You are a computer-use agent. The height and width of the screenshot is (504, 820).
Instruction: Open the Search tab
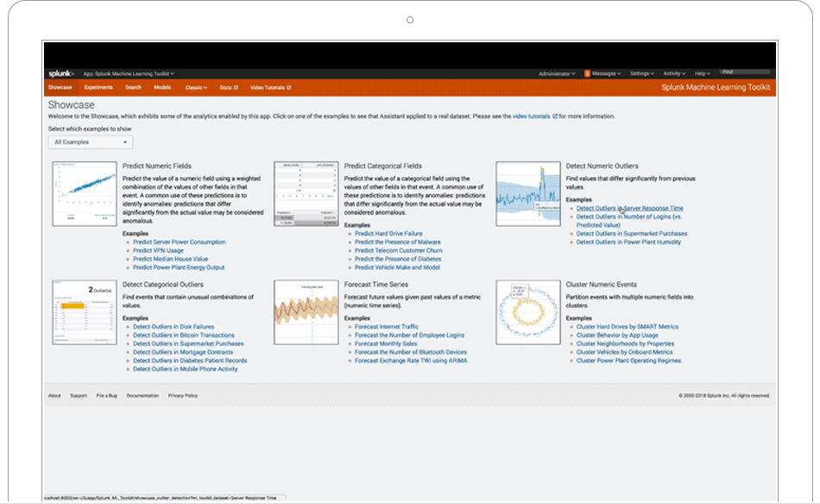(x=133, y=87)
